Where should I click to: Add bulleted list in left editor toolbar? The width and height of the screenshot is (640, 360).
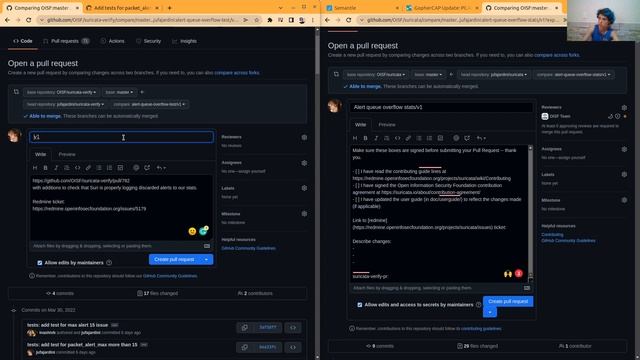[x=99, y=168]
